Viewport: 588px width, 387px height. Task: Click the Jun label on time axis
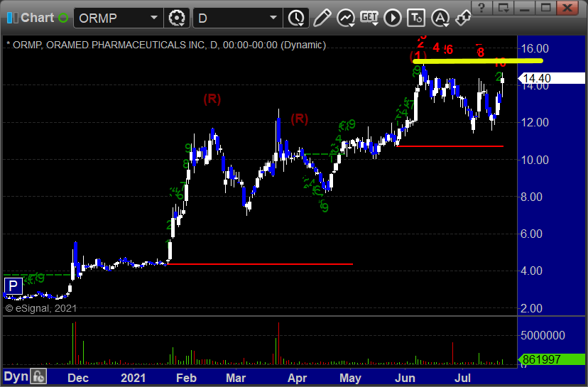pos(405,378)
